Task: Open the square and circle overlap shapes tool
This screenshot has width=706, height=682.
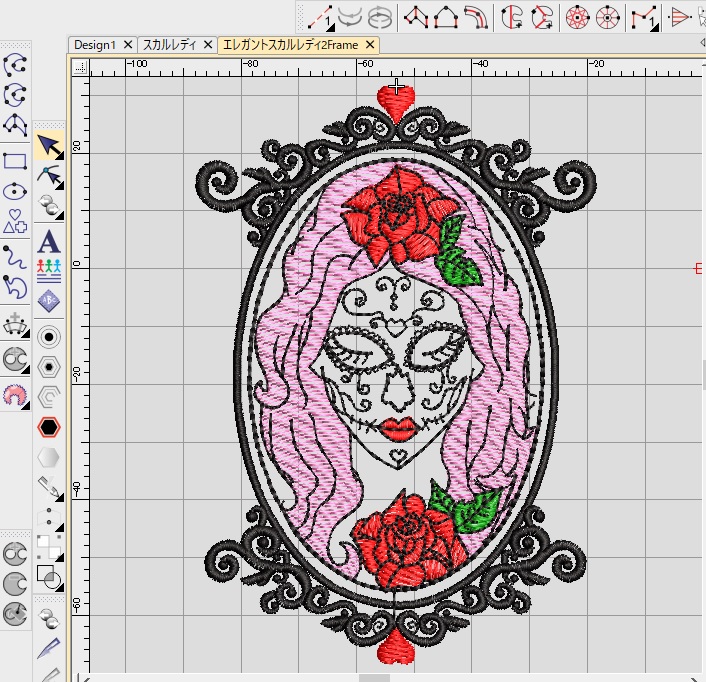Action: click(x=49, y=578)
